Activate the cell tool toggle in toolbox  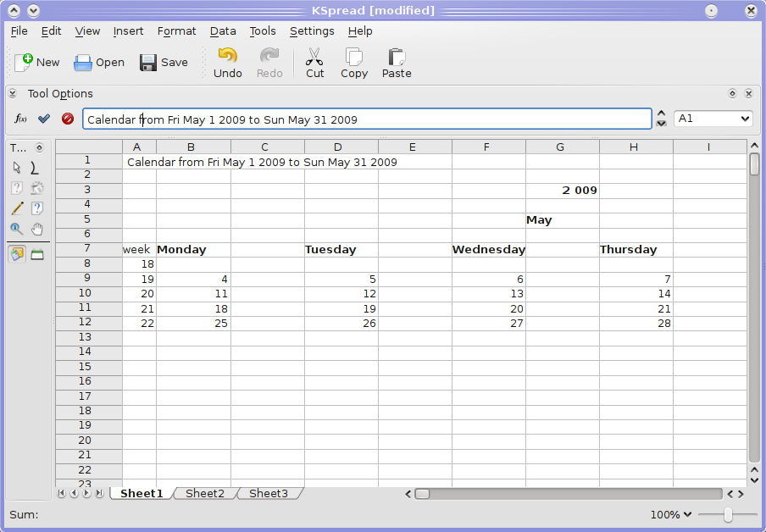pyautogui.click(x=17, y=254)
